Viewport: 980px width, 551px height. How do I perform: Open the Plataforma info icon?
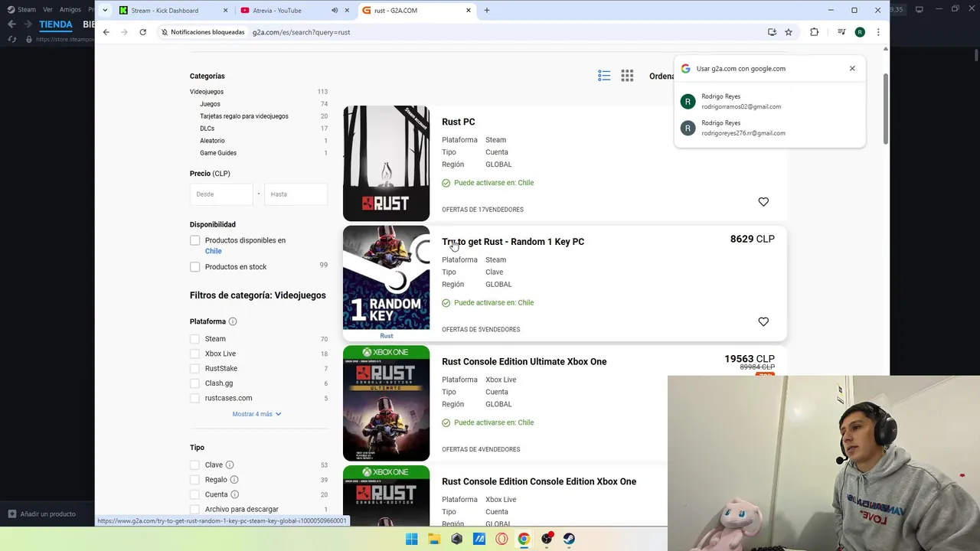pos(233,321)
